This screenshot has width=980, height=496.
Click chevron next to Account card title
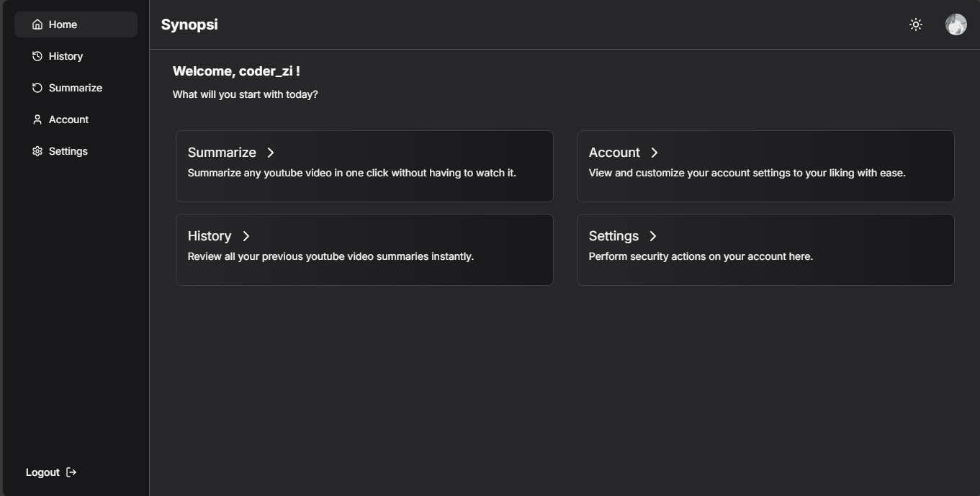click(x=655, y=153)
